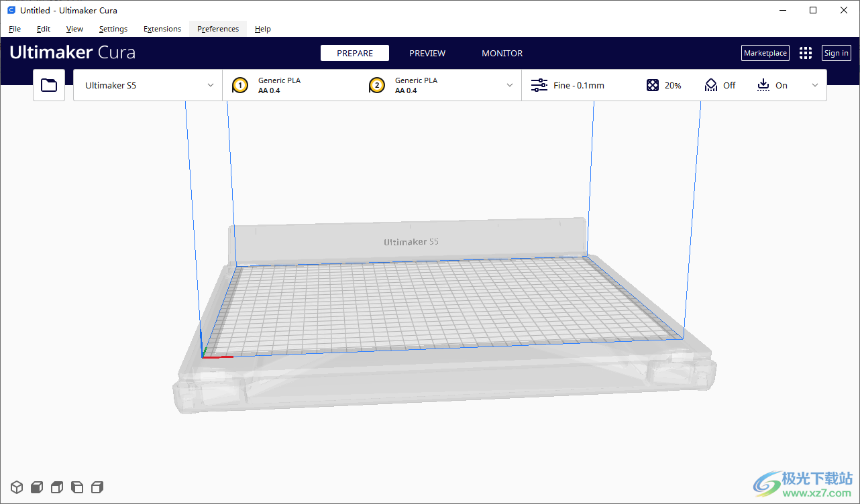Click extruder 1 material spool icon
Image resolution: width=860 pixels, height=504 pixels.
pos(240,85)
